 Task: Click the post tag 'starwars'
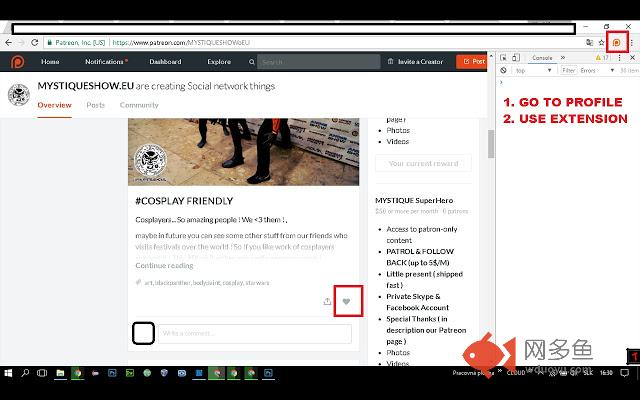tap(257, 282)
